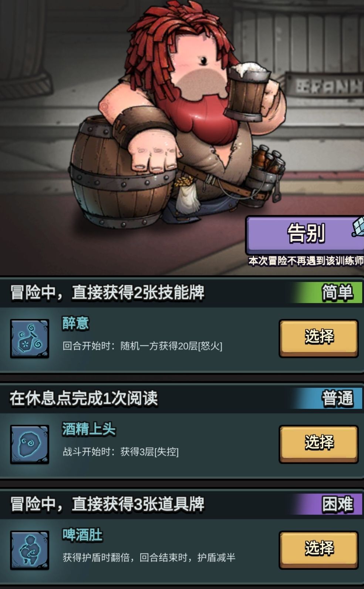Viewport: 364px width, 589px height.
Task: Select the 啤酒肚 reward option
Action: click(318, 550)
